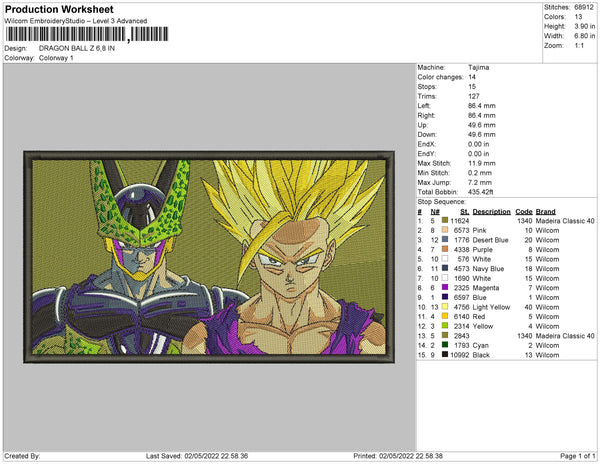Viewport: 600px width, 464px height.
Task: Select swatch beside stitch count 11624
Action: (x=445, y=220)
